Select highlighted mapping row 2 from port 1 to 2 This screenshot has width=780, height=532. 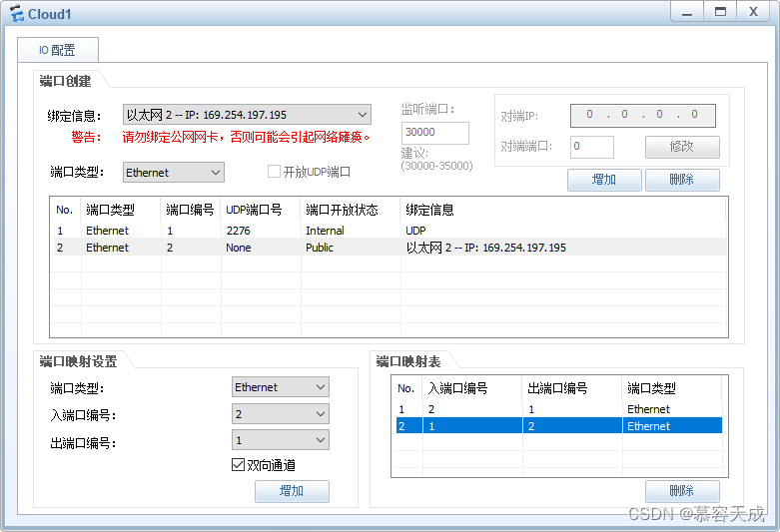coord(557,426)
